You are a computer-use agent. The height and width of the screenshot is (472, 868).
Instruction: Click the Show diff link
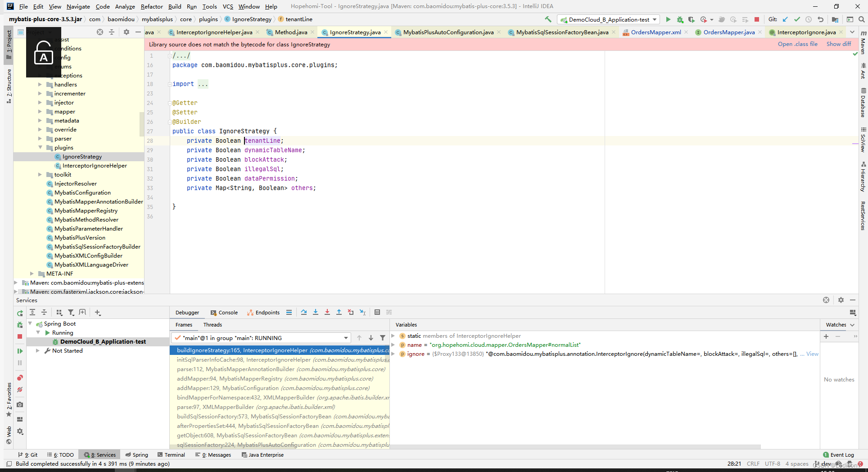[839, 44]
